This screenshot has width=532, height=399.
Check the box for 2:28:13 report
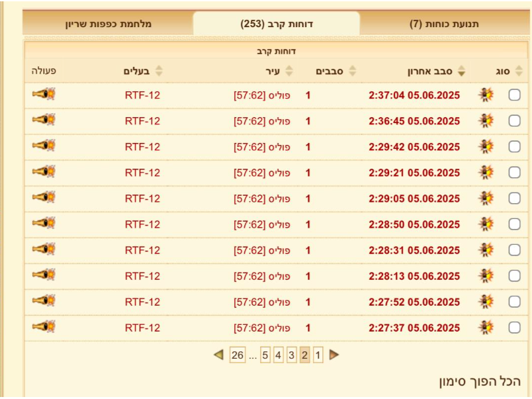pyautogui.click(x=514, y=276)
